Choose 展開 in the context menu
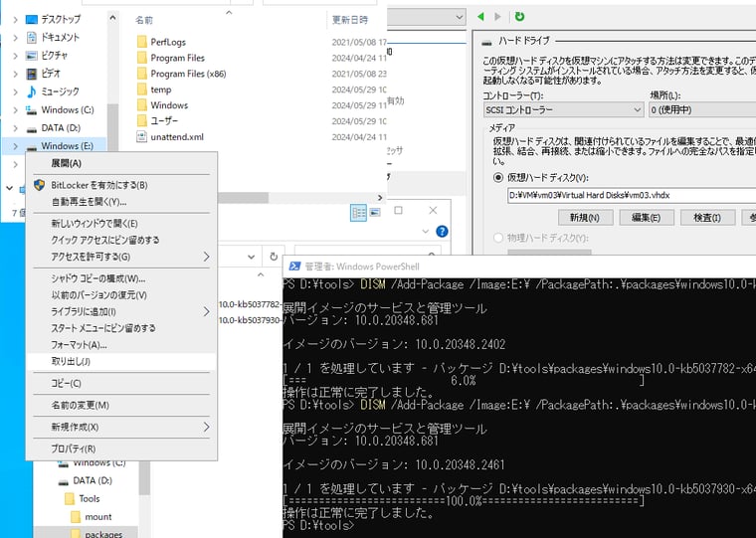The height and width of the screenshot is (538, 756). pos(121,163)
